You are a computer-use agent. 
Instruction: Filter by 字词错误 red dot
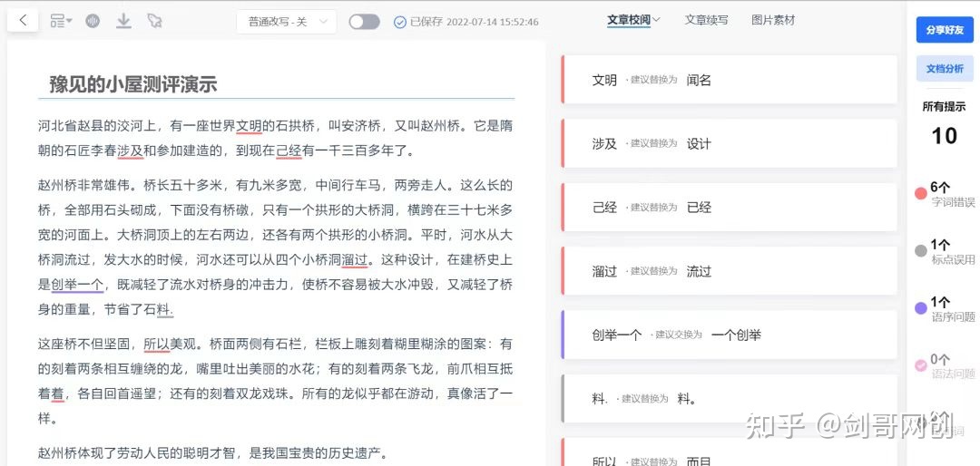pyautogui.click(x=921, y=193)
